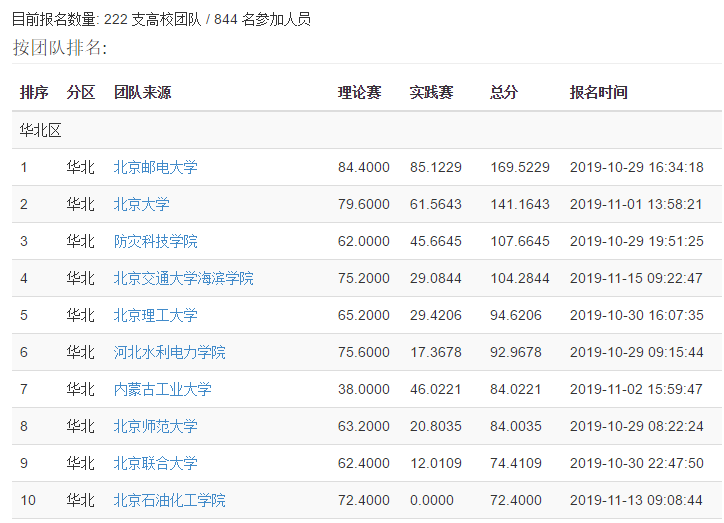Image resolution: width=724 pixels, height=523 pixels.
Task: Select practice score 61.5643
Action: click(x=436, y=204)
